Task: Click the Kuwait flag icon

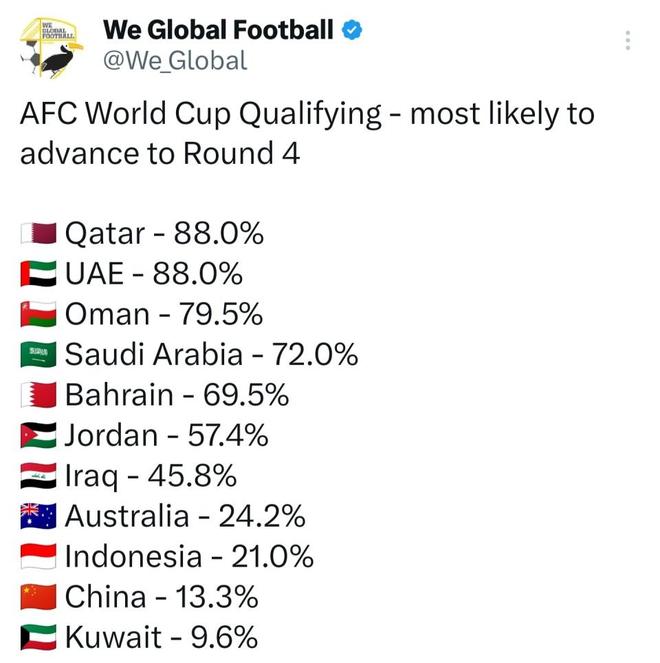Action: (40, 638)
